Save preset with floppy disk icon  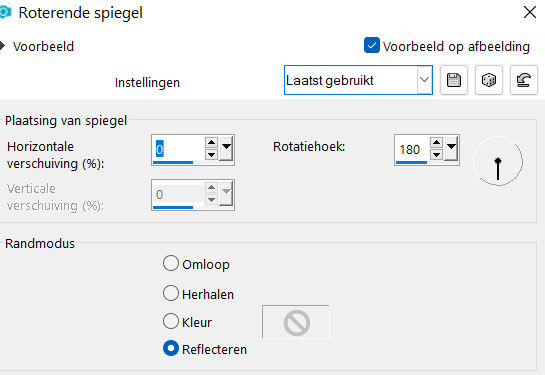[454, 80]
